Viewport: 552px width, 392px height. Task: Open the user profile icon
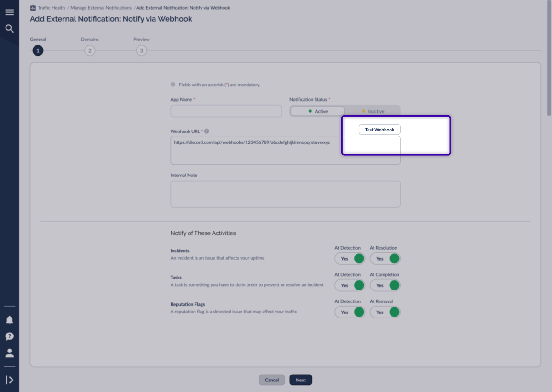pos(9,353)
